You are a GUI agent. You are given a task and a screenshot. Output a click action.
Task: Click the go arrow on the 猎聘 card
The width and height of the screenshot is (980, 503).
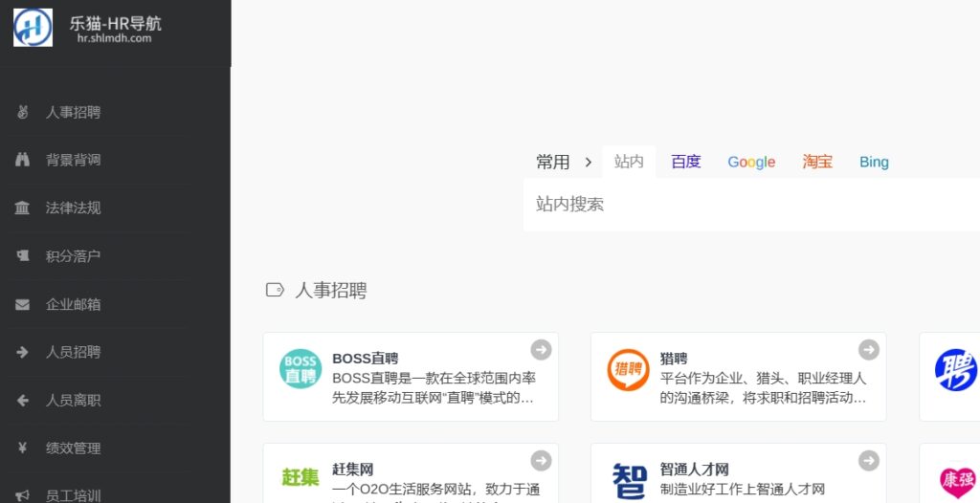click(x=869, y=349)
